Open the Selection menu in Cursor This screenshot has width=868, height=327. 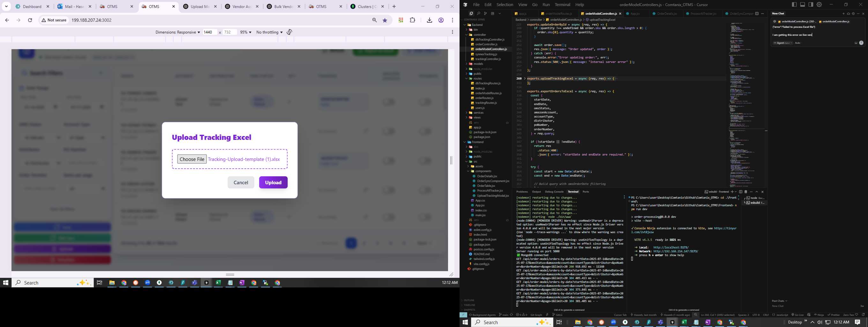click(505, 4)
